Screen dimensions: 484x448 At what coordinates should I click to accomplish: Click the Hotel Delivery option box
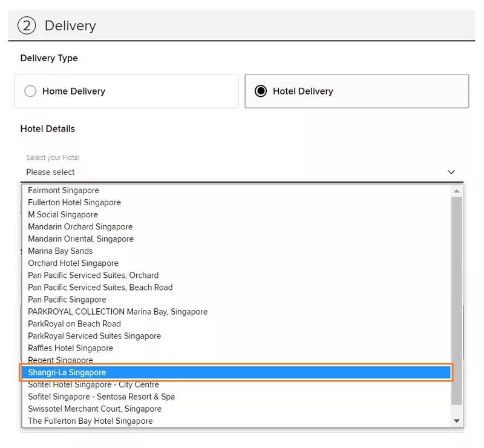[x=357, y=91]
